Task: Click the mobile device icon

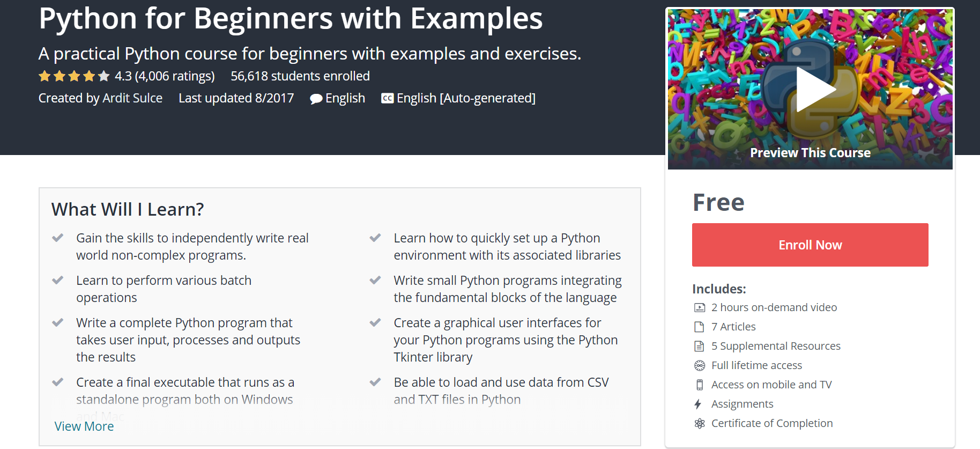Action: (700, 385)
